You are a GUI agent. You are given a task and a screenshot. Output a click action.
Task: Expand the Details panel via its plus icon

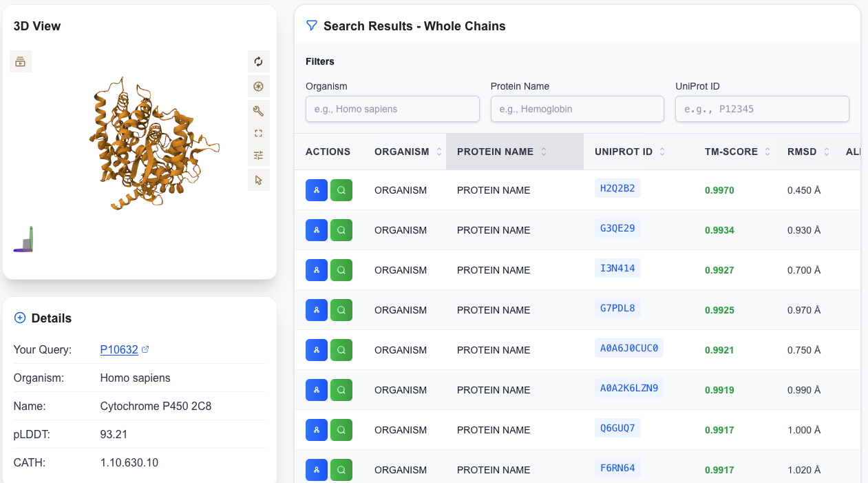point(19,318)
